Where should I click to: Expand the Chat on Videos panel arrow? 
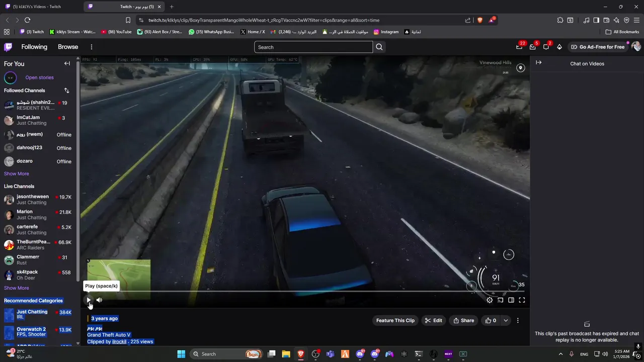click(538, 63)
